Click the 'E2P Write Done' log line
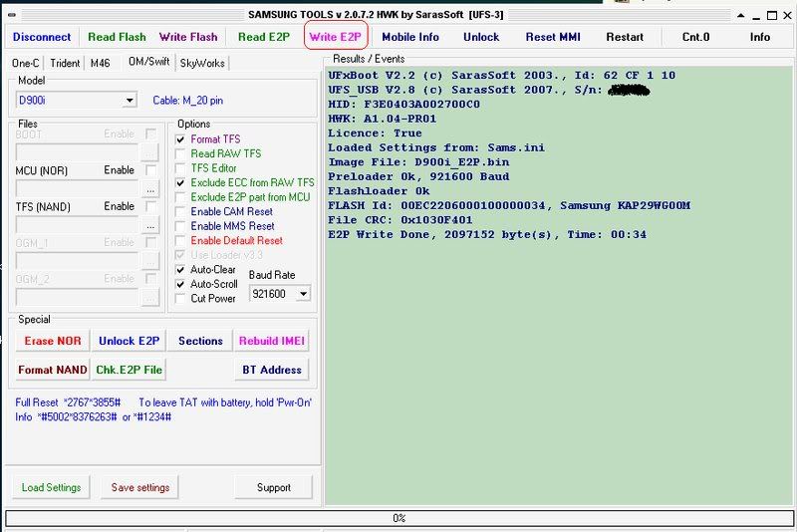 pos(487,235)
